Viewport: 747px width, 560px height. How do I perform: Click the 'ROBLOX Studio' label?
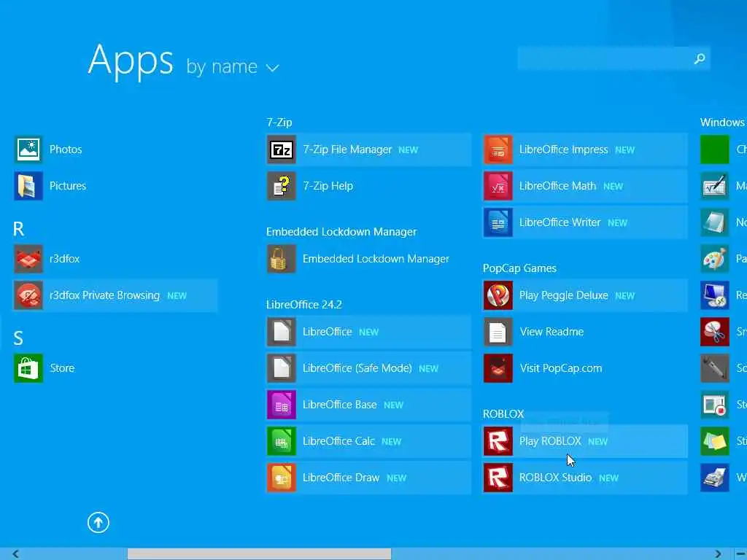(x=555, y=478)
